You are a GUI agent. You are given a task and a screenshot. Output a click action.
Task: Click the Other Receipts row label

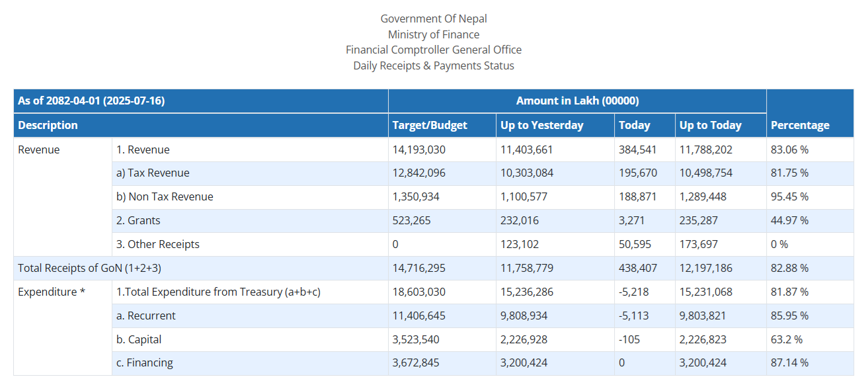(x=158, y=245)
